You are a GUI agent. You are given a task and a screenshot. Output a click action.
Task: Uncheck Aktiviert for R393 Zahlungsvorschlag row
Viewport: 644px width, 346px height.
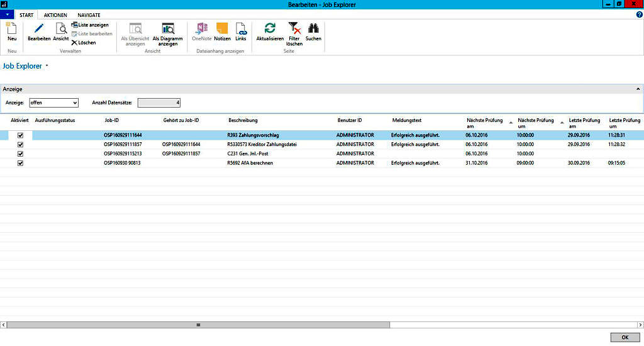[20, 135]
